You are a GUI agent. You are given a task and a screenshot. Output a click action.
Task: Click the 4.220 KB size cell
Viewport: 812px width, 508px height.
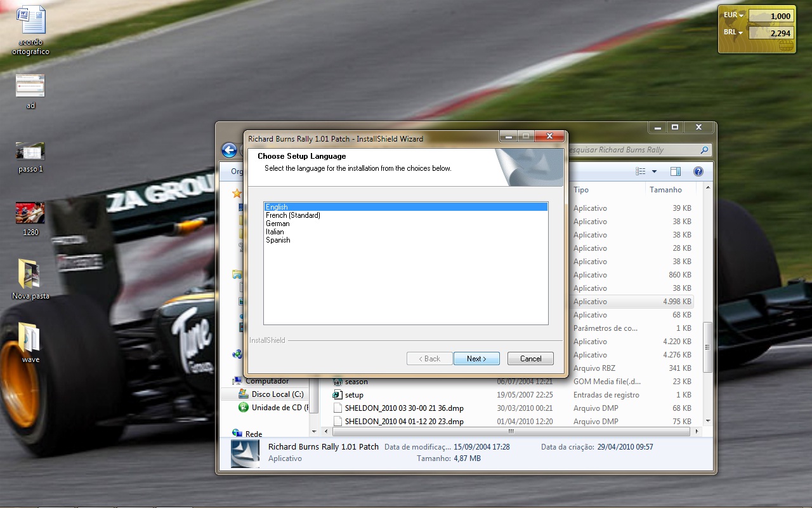click(677, 342)
